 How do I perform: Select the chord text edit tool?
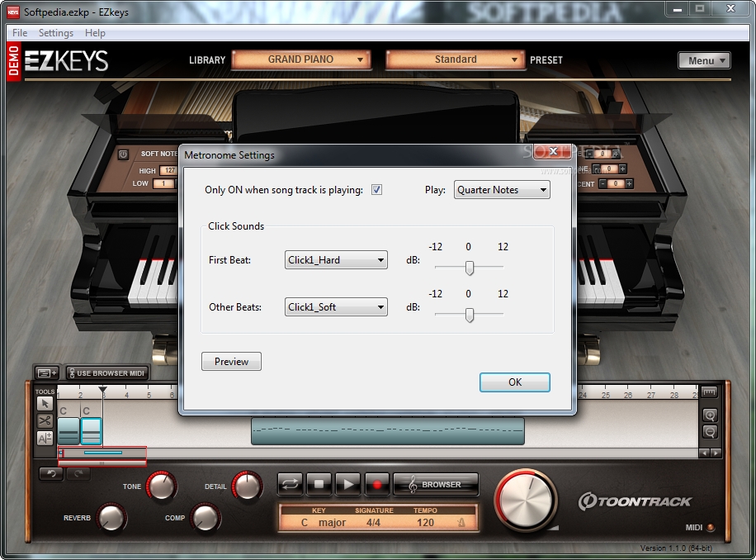[45, 438]
